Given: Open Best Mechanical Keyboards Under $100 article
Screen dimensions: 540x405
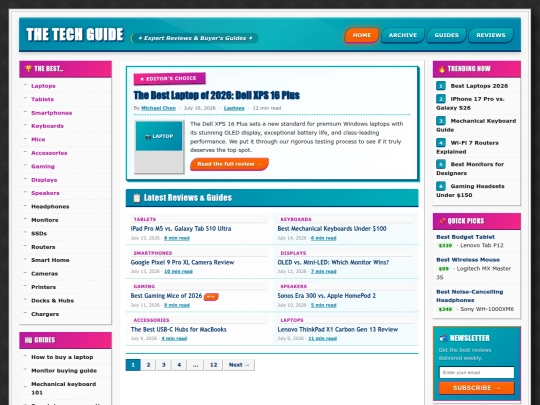Looking at the screenshot, I should point(332,229).
